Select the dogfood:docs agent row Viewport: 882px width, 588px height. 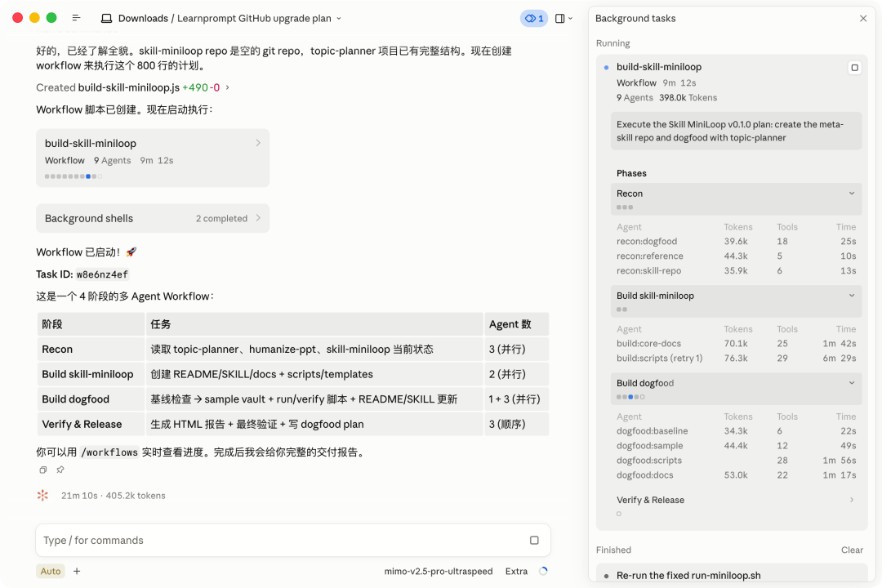[x=737, y=475]
